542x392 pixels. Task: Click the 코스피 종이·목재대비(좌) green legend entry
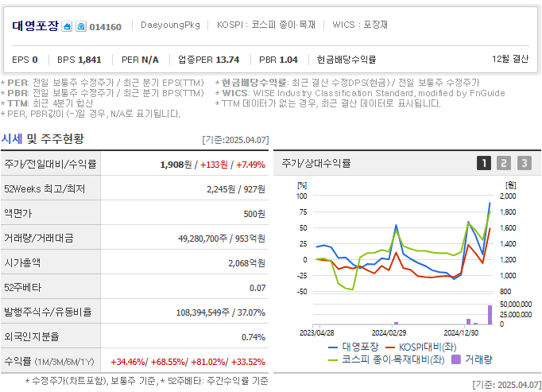[386, 359]
